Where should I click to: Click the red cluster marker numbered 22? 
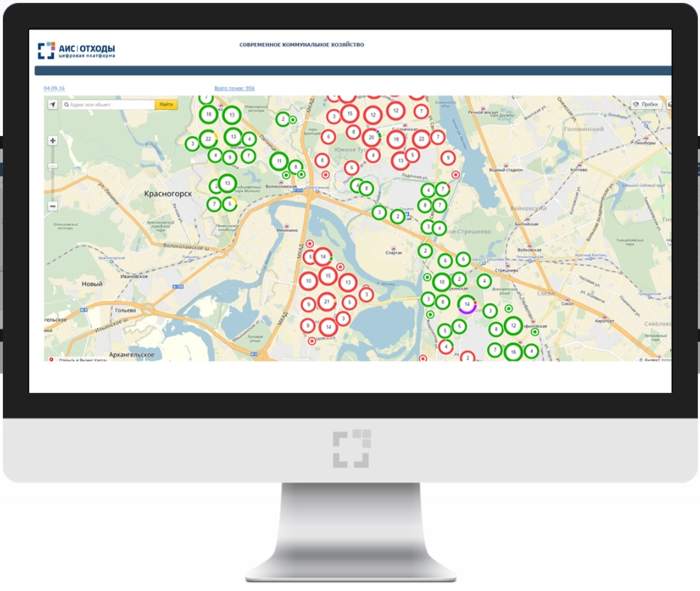pyautogui.click(x=421, y=139)
